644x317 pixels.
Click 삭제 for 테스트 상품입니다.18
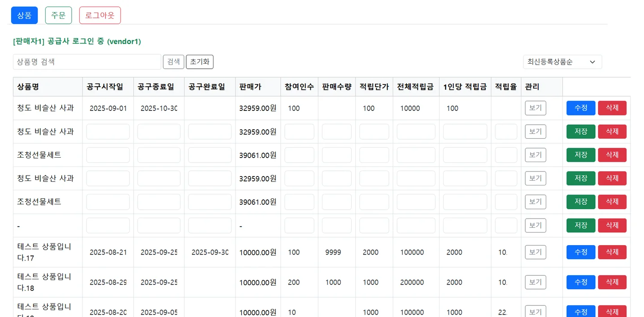click(x=612, y=282)
